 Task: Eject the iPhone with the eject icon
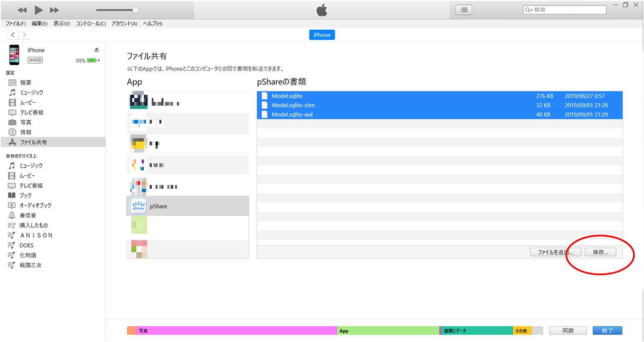97,50
